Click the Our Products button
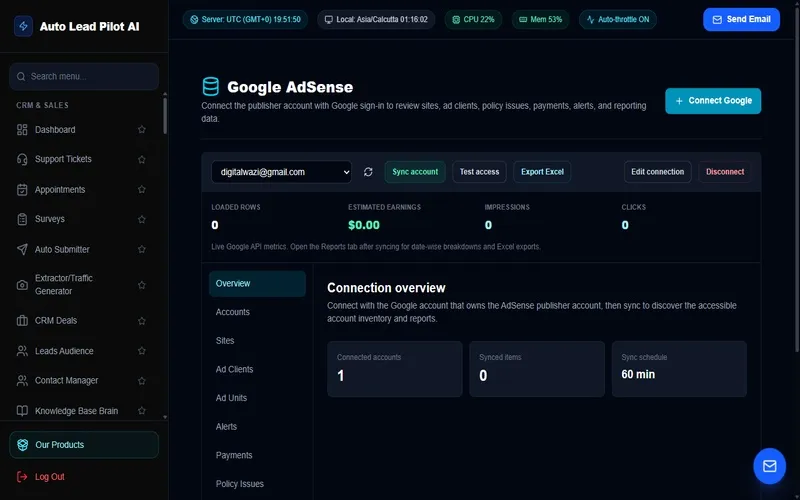The width and height of the screenshot is (800, 500). pos(84,445)
